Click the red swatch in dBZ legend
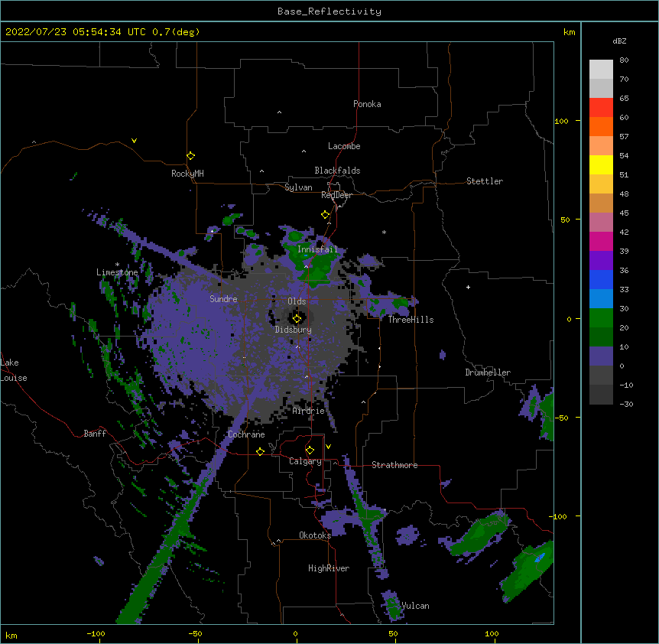 coord(601,107)
